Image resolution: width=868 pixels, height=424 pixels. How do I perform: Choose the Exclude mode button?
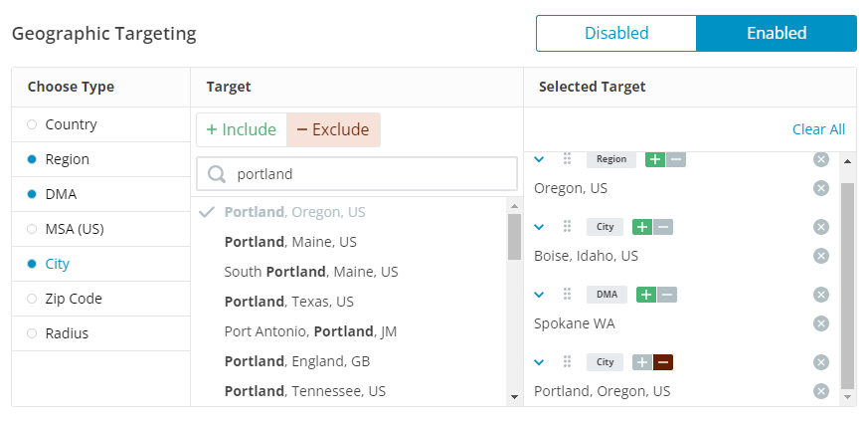pos(333,129)
